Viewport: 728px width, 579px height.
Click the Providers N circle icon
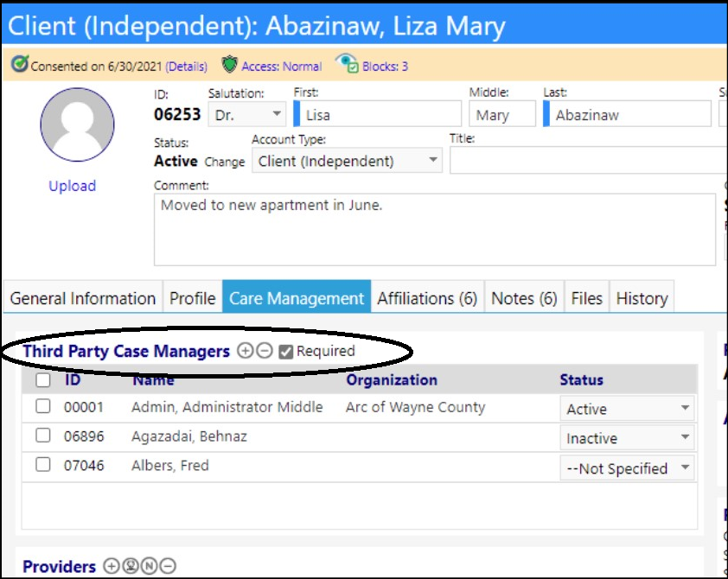click(x=149, y=566)
